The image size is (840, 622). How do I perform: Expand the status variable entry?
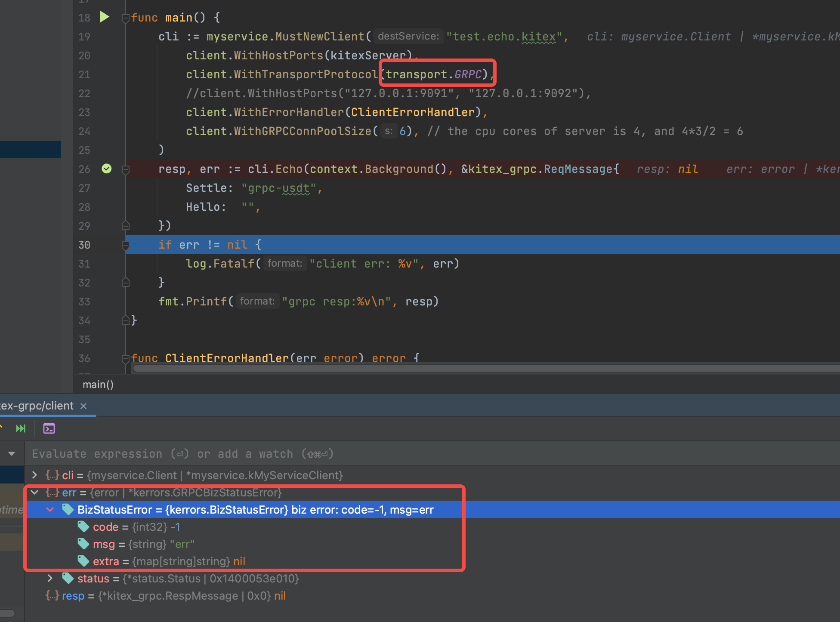pyautogui.click(x=50, y=578)
